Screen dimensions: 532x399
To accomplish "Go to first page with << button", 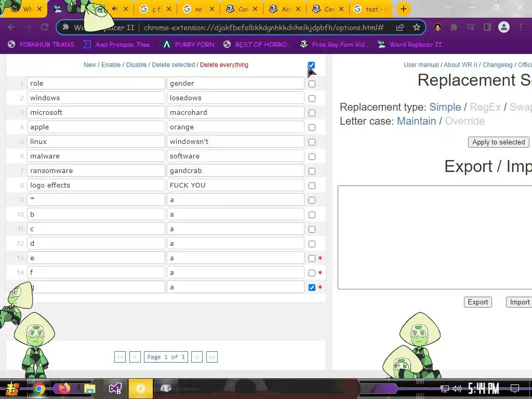I will [x=120, y=357].
